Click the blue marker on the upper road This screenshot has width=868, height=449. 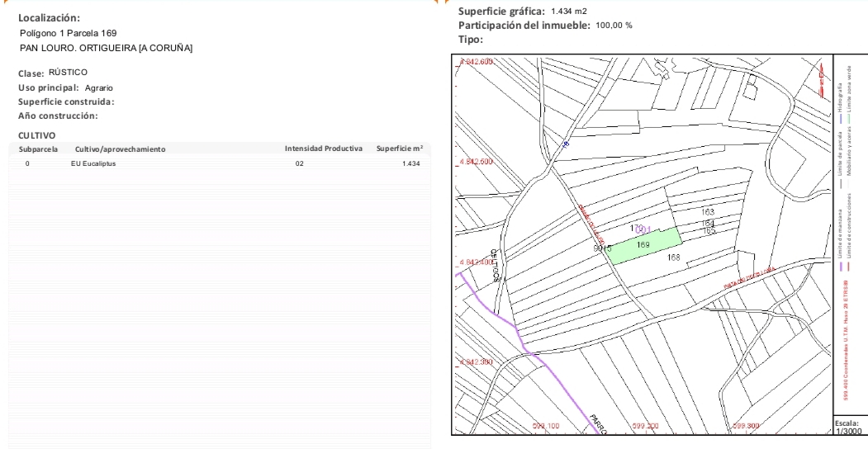tap(566, 144)
